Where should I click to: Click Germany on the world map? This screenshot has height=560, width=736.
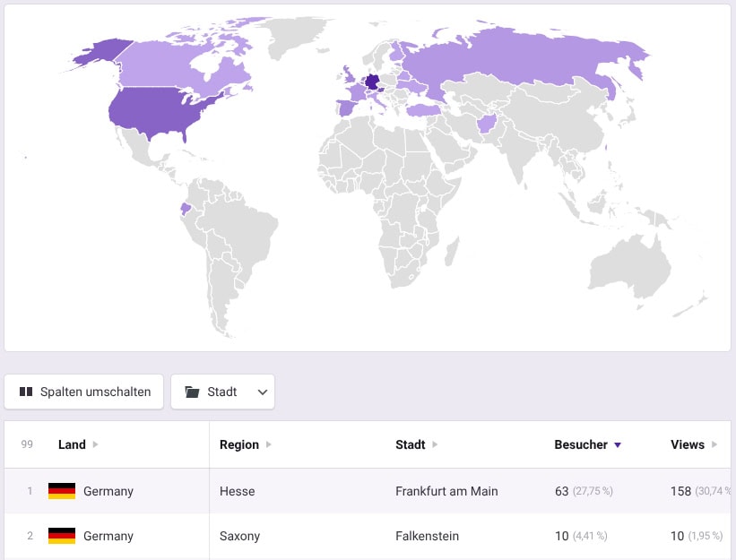tap(371, 83)
